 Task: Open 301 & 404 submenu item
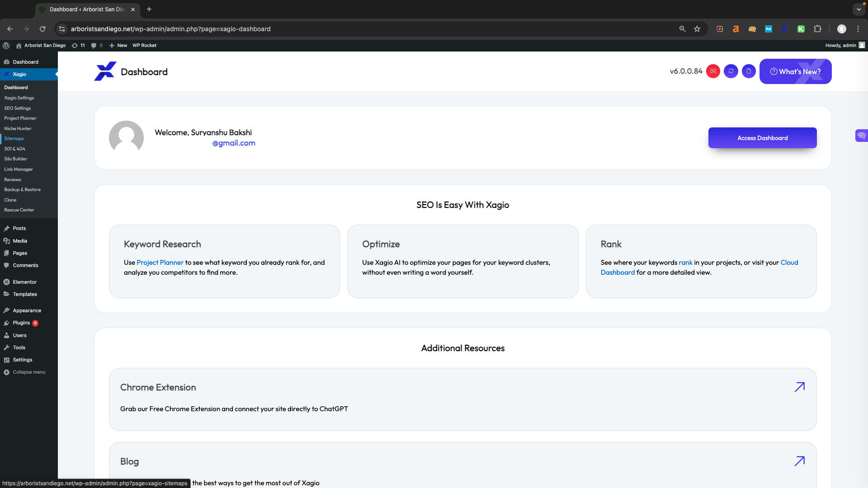[14, 149]
